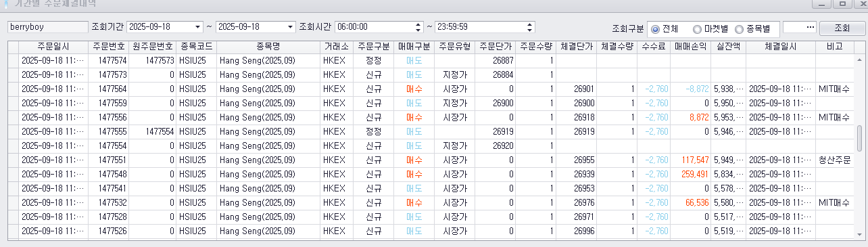Click the 체결일시 column header
Screen dimensions: 868x247
click(781, 47)
